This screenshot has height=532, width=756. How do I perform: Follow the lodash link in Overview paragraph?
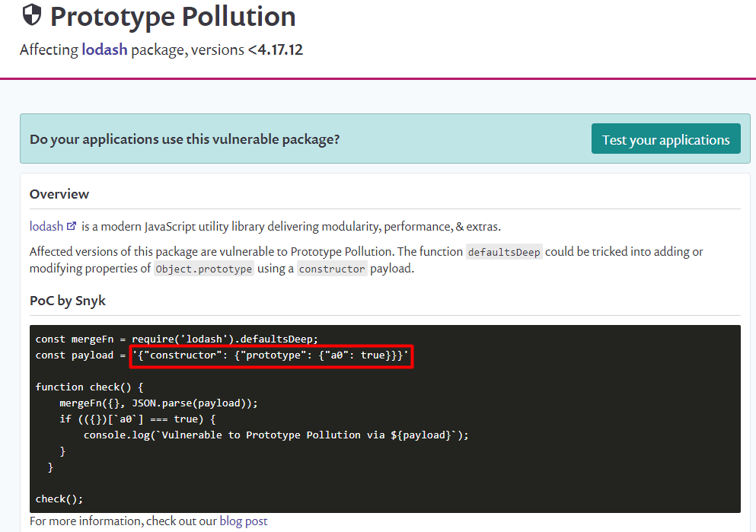pos(46,226)
